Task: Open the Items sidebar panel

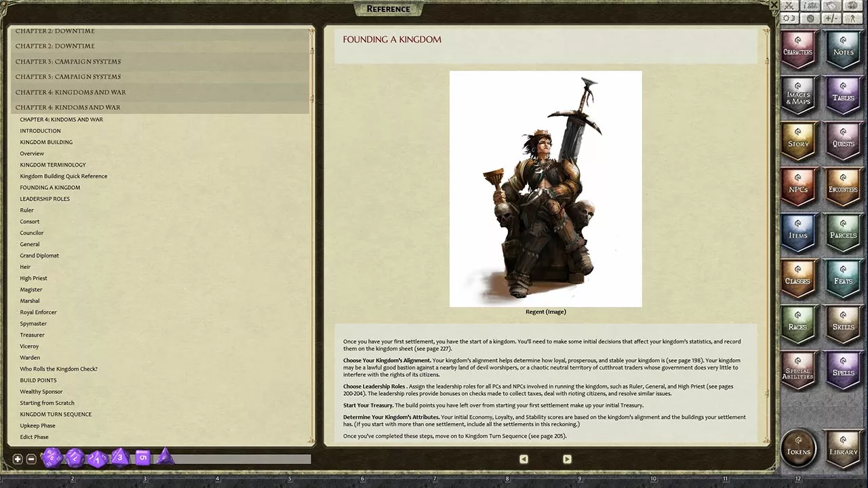Action: [797, 232]
